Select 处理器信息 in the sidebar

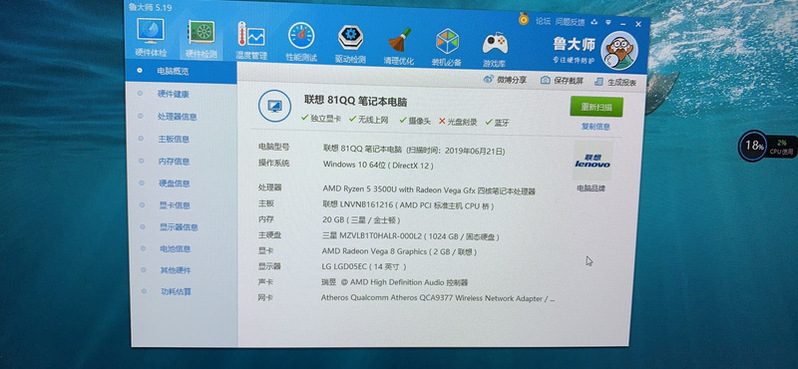click(177, 117)
